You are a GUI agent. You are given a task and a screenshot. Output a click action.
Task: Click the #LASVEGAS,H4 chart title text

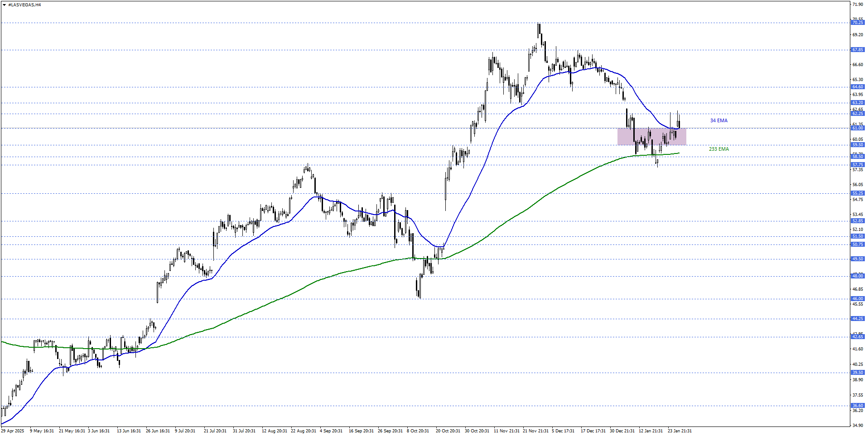[x=24, y=5]
